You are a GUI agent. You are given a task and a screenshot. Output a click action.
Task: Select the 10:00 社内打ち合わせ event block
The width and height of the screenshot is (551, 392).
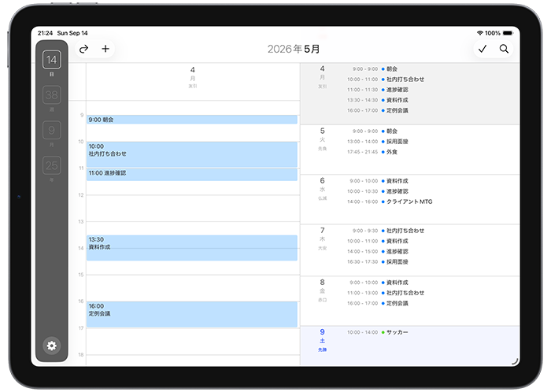coord(192,153)
